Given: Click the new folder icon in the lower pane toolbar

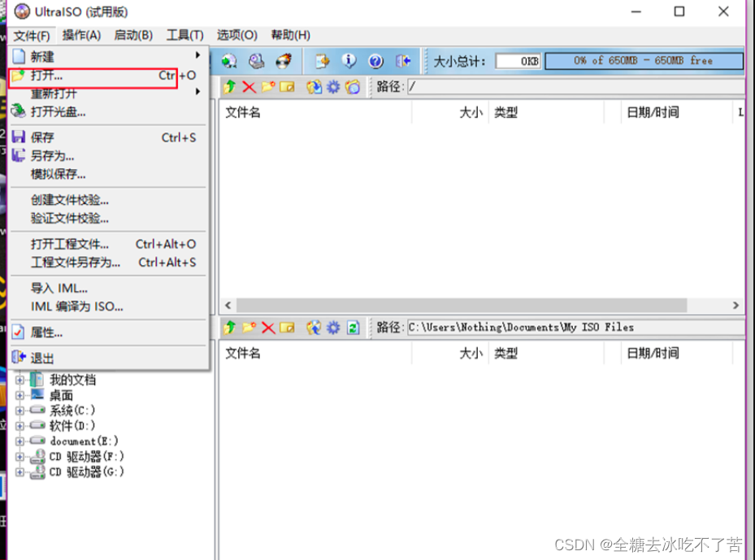Looking at the screenshot, I should pos(249,328).
